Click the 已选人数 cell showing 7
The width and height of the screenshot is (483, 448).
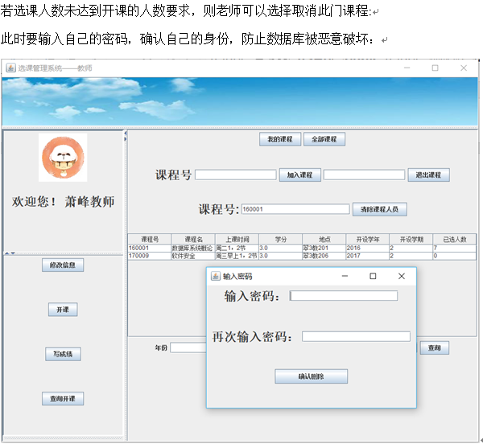(455, 248)
